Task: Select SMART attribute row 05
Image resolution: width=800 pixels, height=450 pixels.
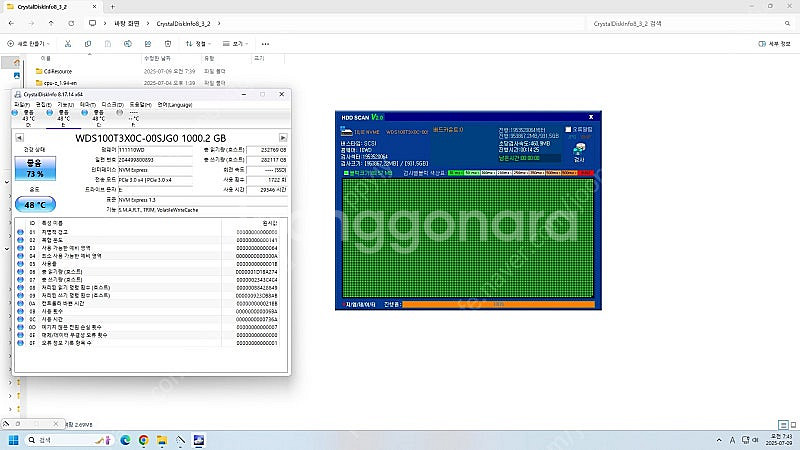Action: [148, 264]
